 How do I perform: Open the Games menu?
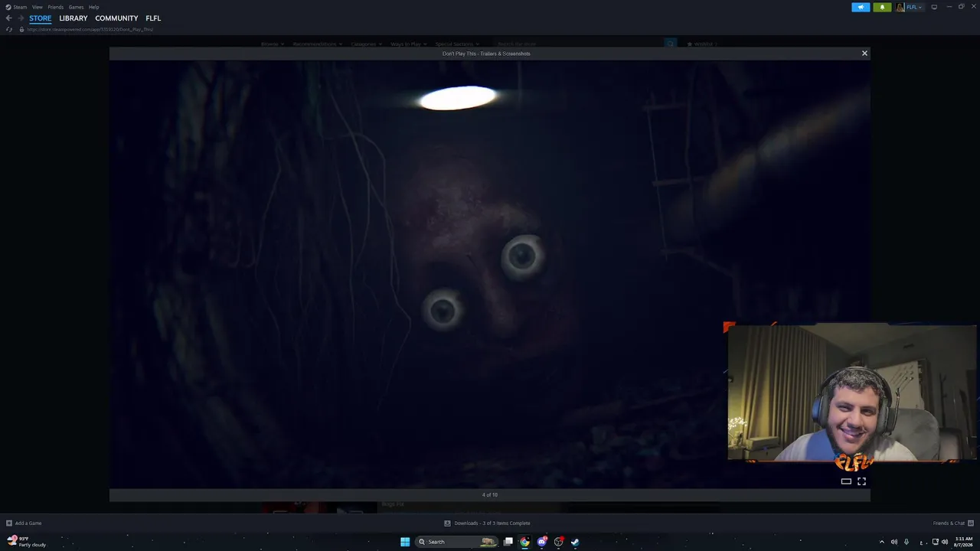tap(77, 7)
